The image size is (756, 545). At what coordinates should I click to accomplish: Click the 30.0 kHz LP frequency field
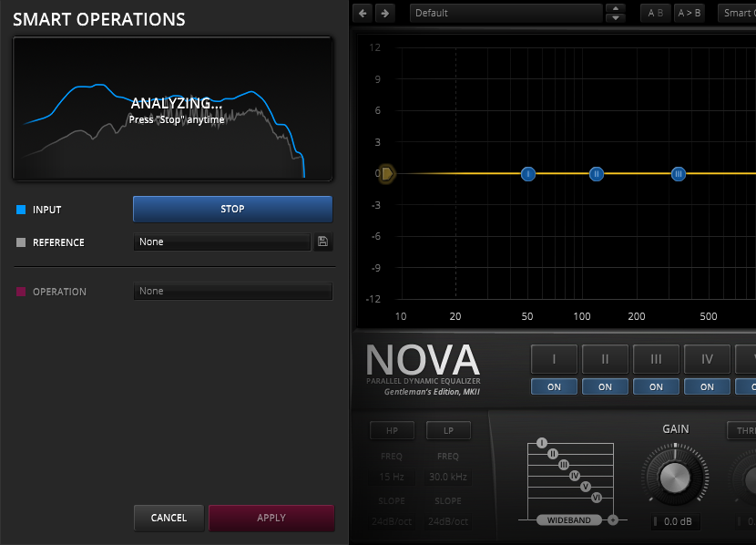coord(448,477)
